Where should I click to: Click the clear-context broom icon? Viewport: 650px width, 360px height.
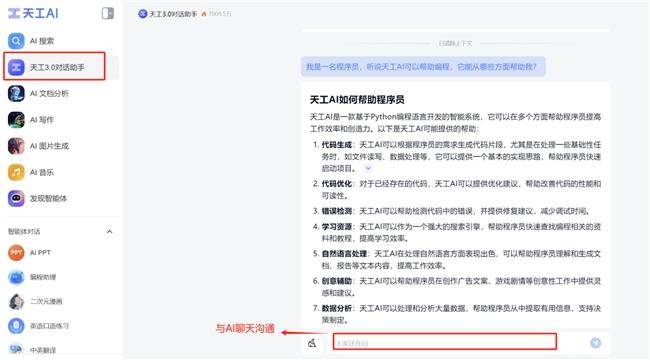(312, 343)
